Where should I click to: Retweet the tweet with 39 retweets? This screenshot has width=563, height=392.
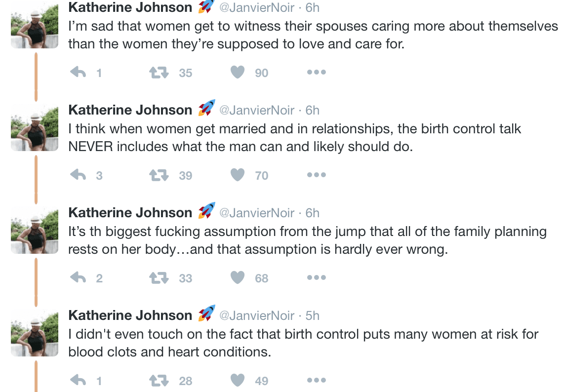(159, 175)
